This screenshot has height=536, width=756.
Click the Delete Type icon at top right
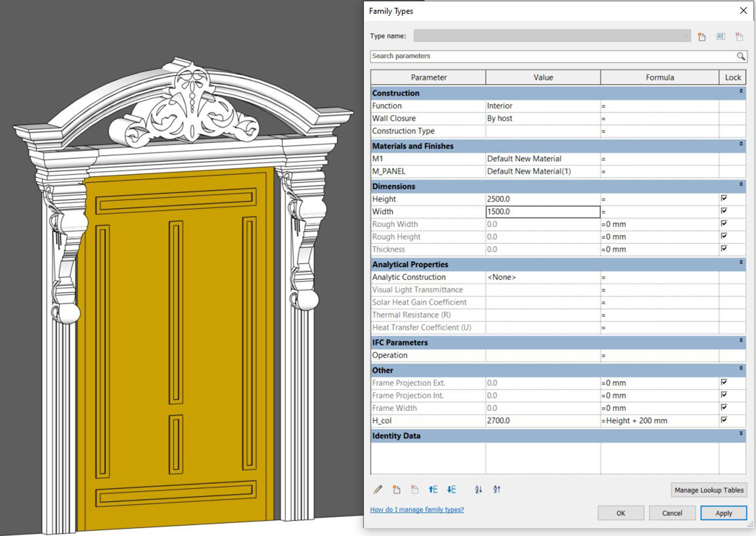tap(739, 37)
